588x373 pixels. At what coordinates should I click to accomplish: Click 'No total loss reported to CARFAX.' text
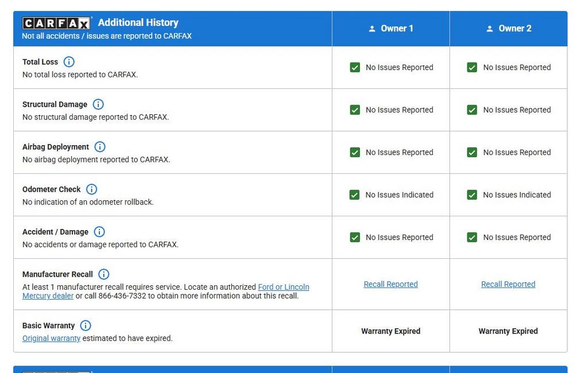click(80, 75)
